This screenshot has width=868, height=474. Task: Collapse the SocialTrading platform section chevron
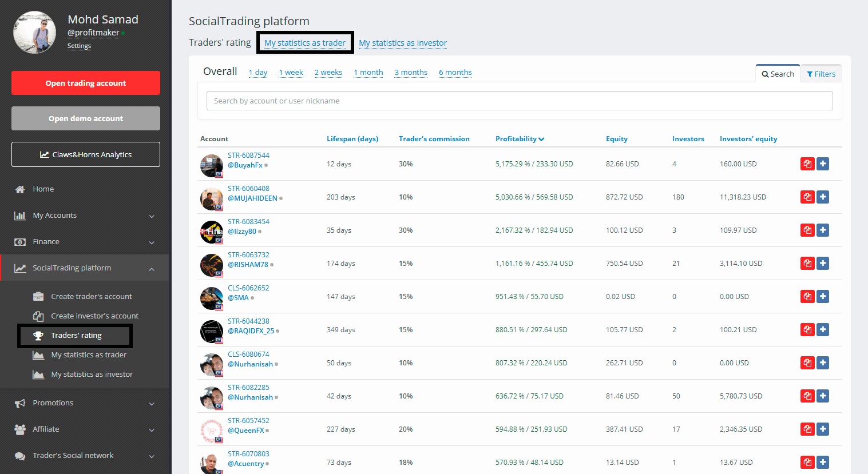click(152, 269)
